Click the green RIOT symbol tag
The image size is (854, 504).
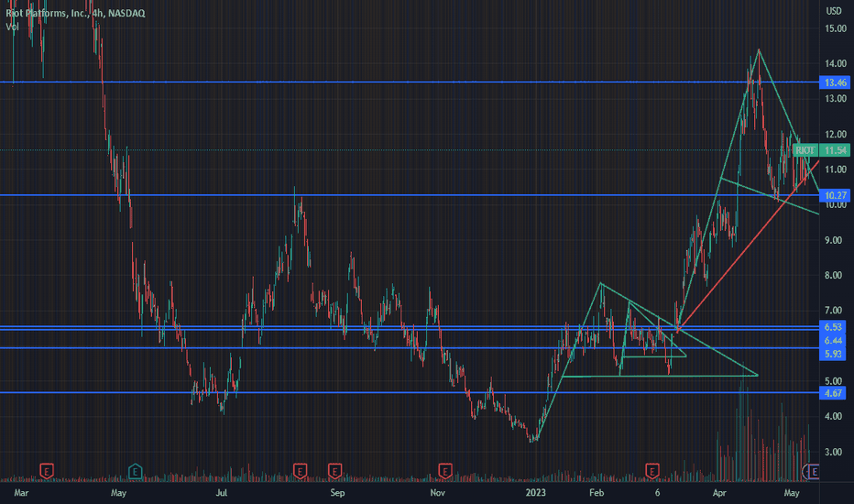pos(805,150)
